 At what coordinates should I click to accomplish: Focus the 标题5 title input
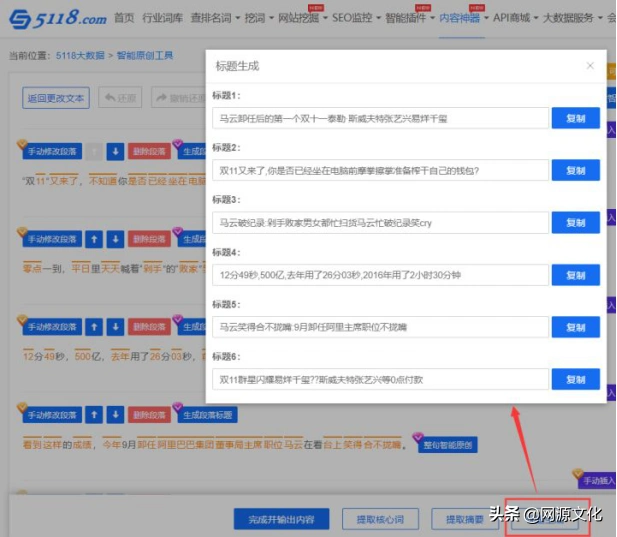pyautogui.click(x=381, y=327)
